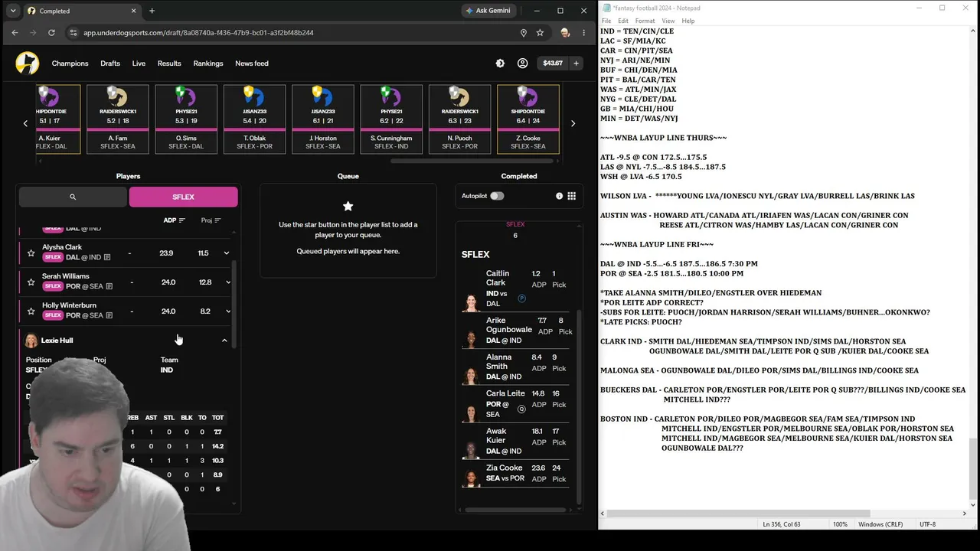This screenshot has width=980, height=551.
Task: Open the Results nav item
Action: tap(169, 64)
